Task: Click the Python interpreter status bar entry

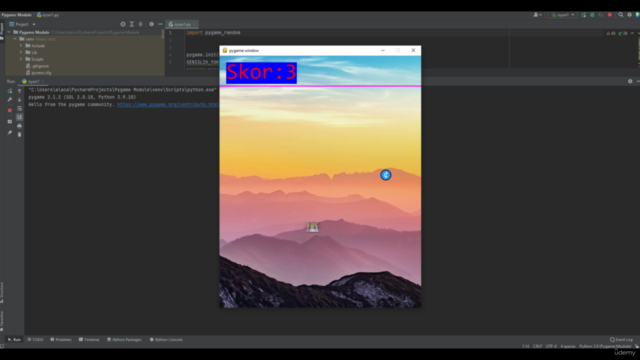Action: 605,346
